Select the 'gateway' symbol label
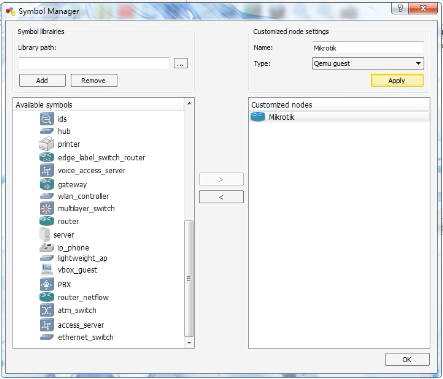Screen dimensions: 443x379 pos(72,184)
